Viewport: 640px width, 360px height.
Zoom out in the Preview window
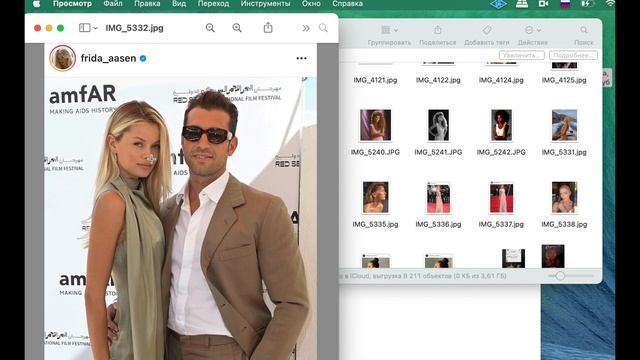pyautogui.click(x=210, y=28)
